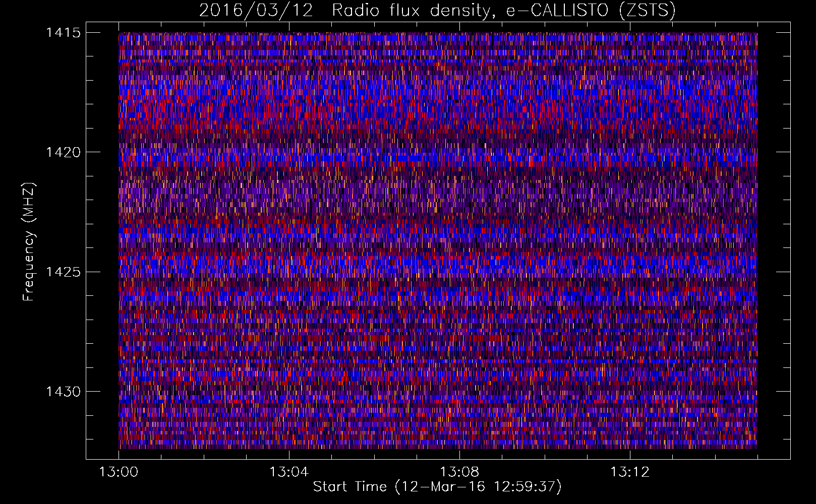Click the 13:04 time tick label
The width and height of the screenshot is (816, 504).
tap(289, 472)
